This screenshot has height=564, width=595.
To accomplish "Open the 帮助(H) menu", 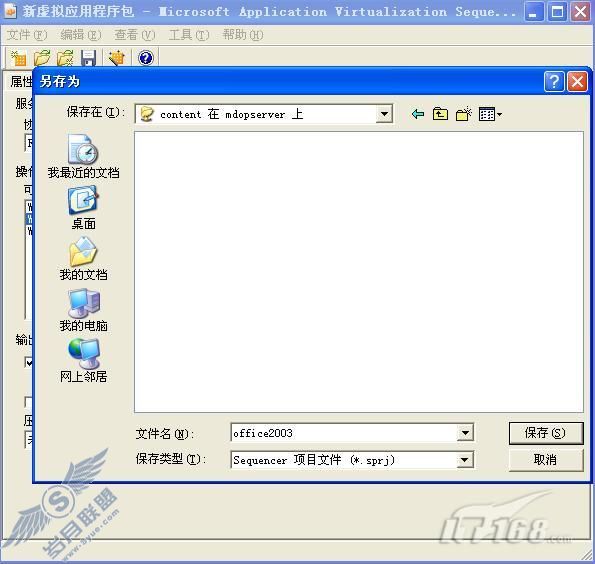I will pyautogui.click(x=243, y=35).
